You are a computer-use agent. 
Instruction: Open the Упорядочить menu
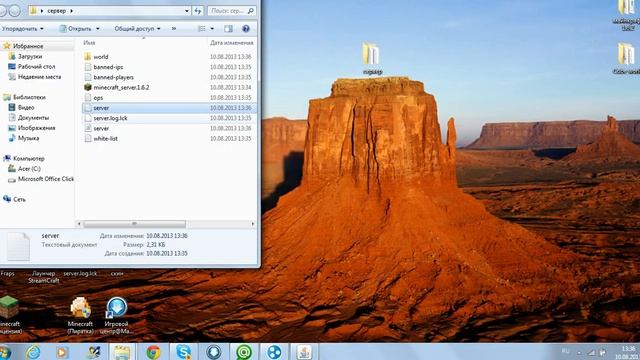pos(22,29)
